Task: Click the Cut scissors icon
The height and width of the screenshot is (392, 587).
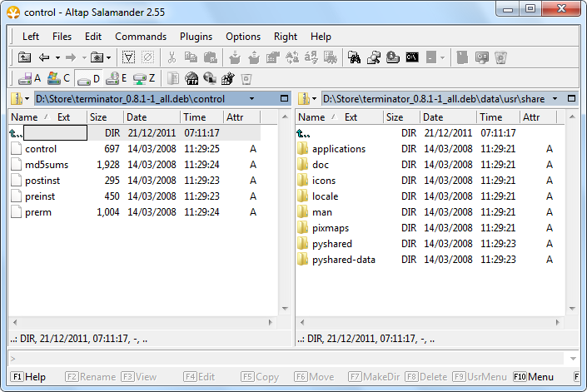Action: pyautogui.click(x=172, y=57)
